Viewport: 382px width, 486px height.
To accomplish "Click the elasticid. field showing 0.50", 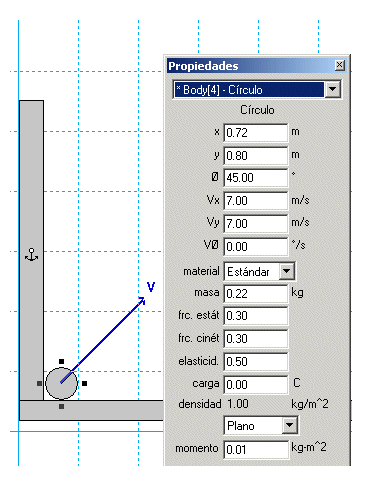I will (x=255, y=361).
